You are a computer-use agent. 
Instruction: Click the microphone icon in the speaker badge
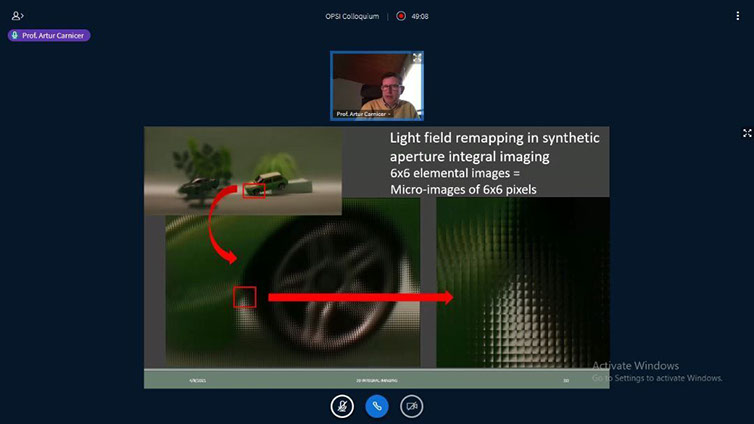[x=16, y=35]
